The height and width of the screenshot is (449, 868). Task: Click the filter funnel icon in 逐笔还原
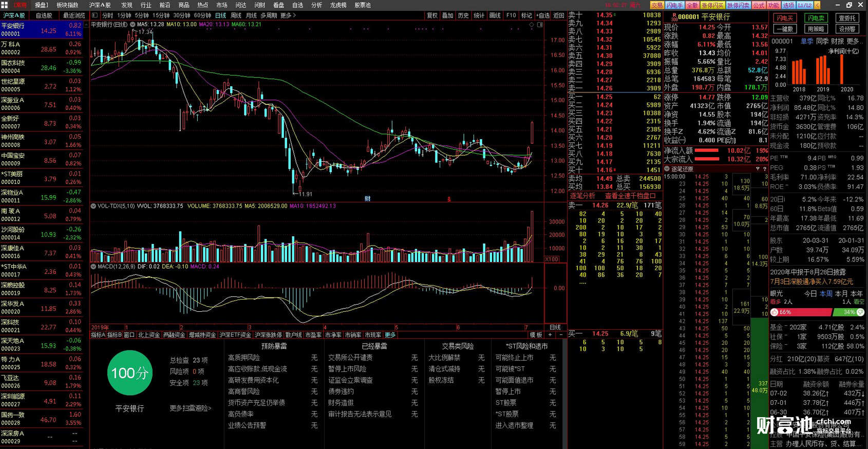(758, 169)
